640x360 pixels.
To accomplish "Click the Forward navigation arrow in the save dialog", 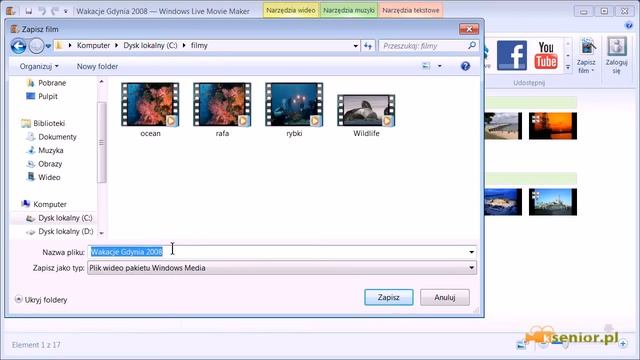I will point(36,46).
